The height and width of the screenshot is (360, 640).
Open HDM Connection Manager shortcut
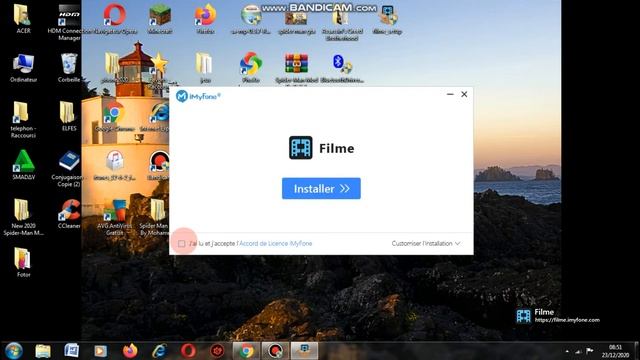coord(69,22)
